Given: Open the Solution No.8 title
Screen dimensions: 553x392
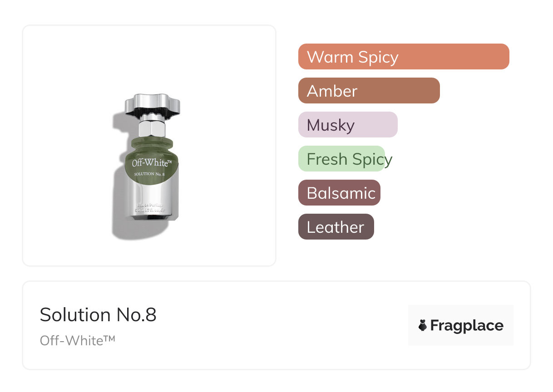Looking at the screenshot, I should [x=98, y=315].
